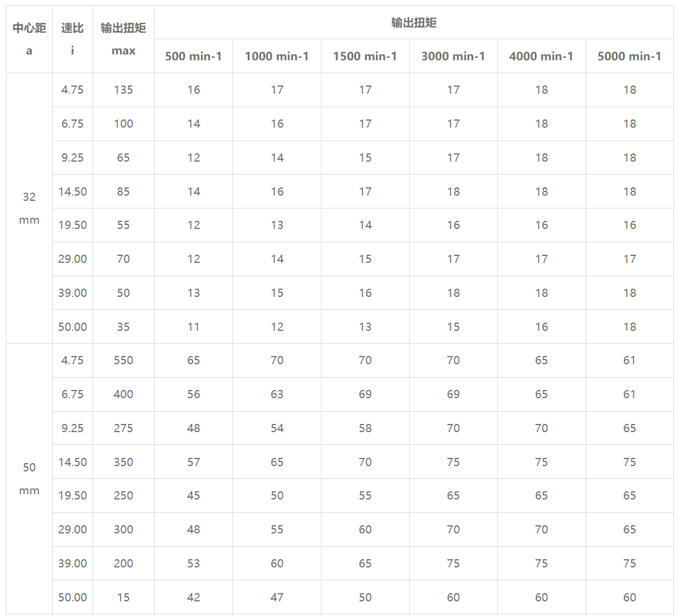Select the 5000 min-1 column header
677x616 pixels.
pos(630,56)
